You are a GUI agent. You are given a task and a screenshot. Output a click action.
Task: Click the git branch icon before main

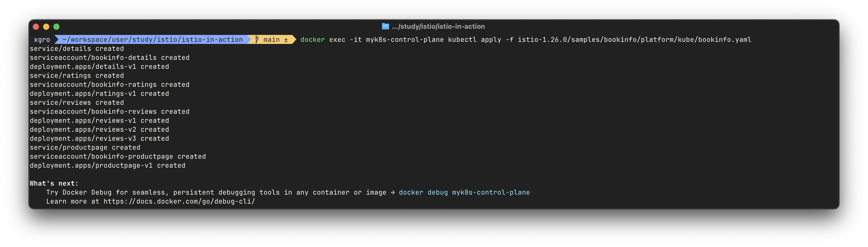(x=257, y=40)
